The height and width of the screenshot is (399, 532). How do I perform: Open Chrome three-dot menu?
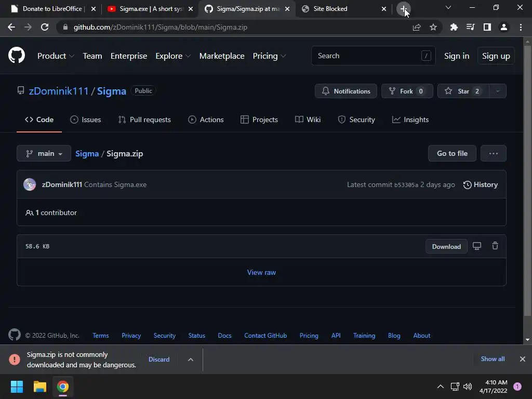coord(521,27)
